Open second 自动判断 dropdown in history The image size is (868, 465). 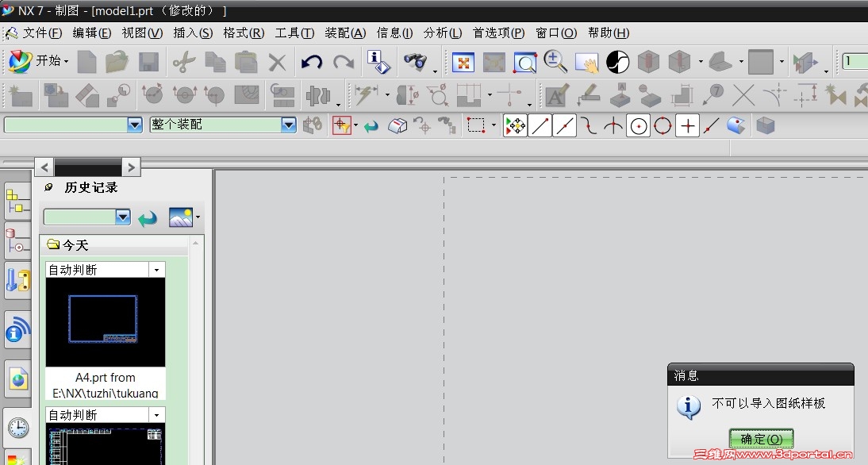[156, 415]
